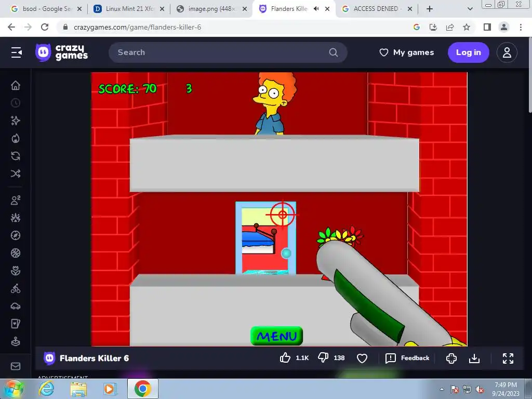Click Random game shuffle icon in sidebar
This screenshot has height=399, width=532.
click(16, 174)
